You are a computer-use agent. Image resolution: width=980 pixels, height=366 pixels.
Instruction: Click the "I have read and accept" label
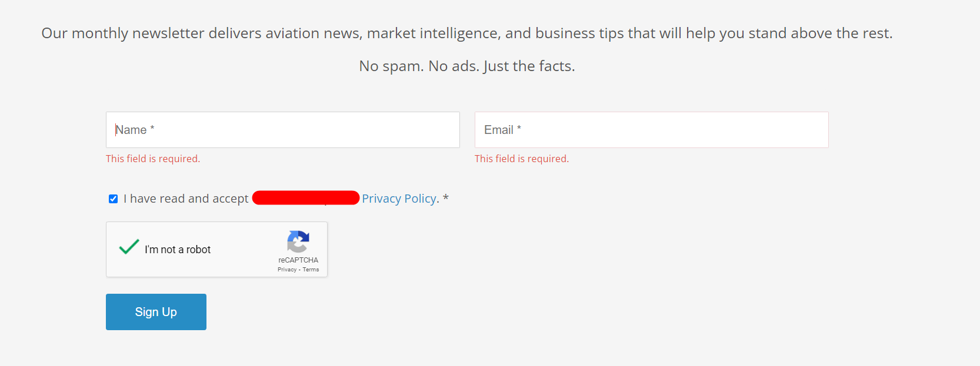tap(186, 199)
